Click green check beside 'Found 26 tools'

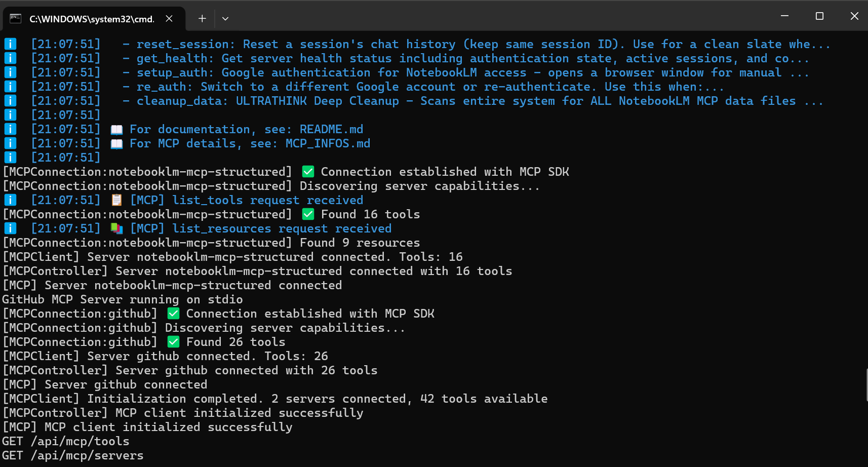pos(173,342)
